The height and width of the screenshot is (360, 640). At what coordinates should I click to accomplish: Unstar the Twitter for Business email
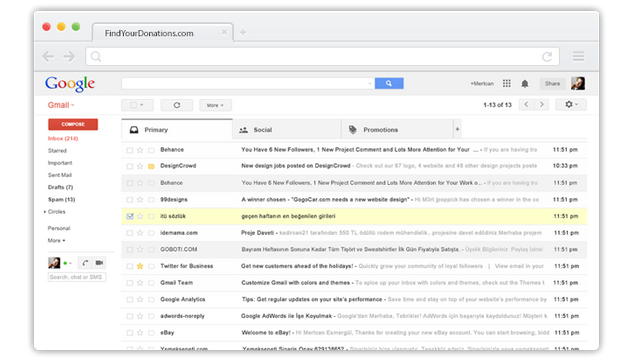140,266
